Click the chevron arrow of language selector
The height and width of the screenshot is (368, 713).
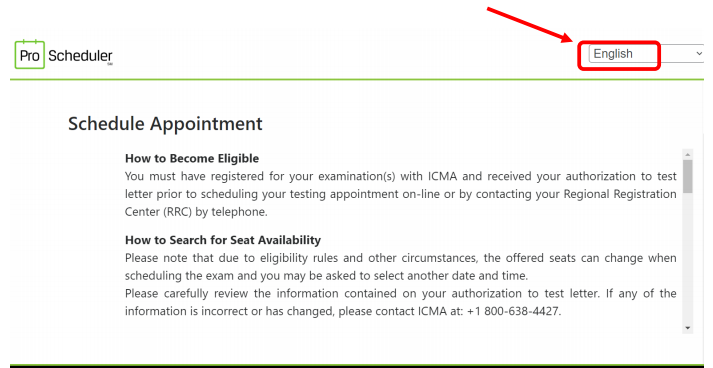click(x=699, y=54)
